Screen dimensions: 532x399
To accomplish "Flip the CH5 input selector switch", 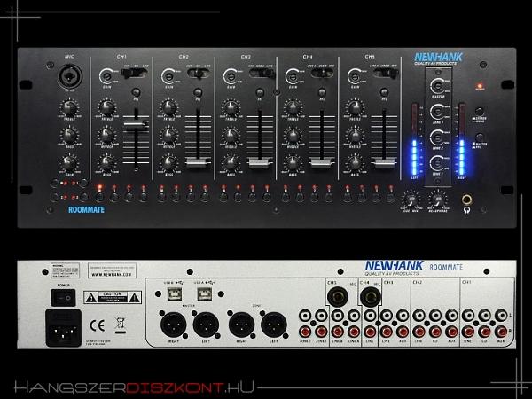I will [x=386, y=73].
